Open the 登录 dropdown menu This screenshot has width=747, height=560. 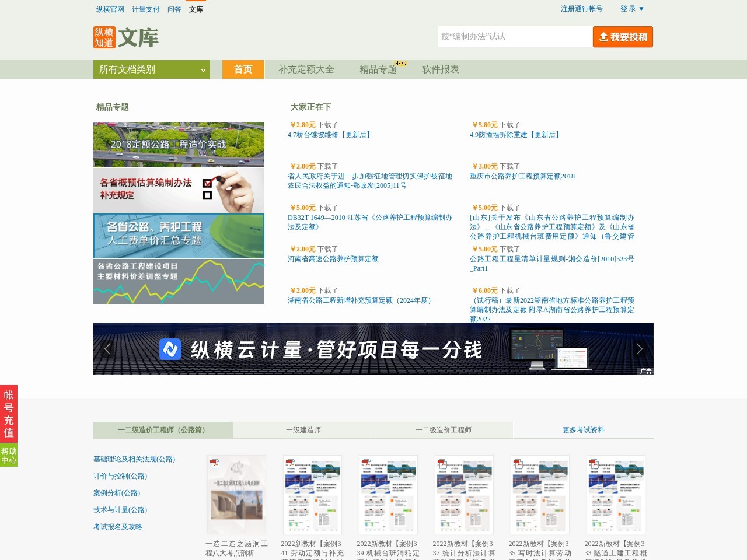pyautogui.click(x=632, y=9)
